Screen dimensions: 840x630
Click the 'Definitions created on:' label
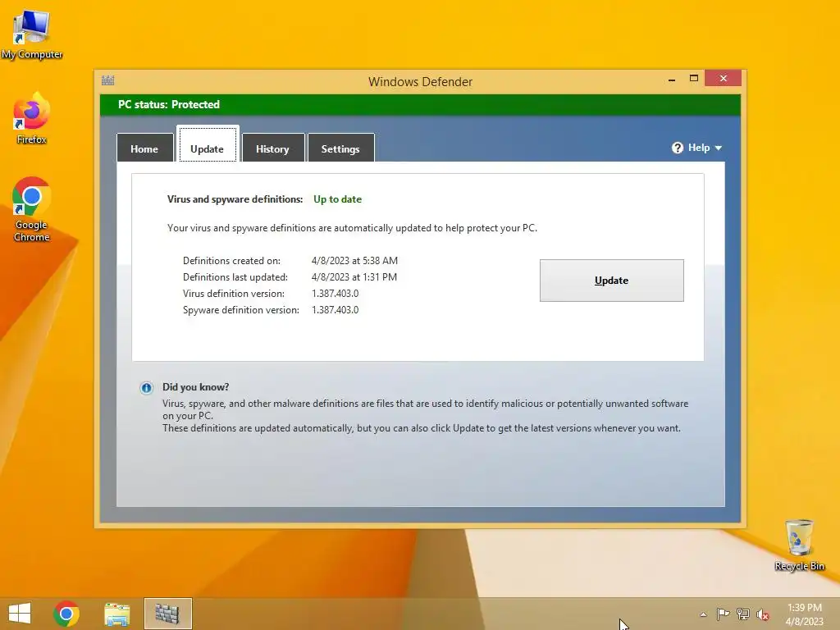pyautogui.click(x=231, y=261)
